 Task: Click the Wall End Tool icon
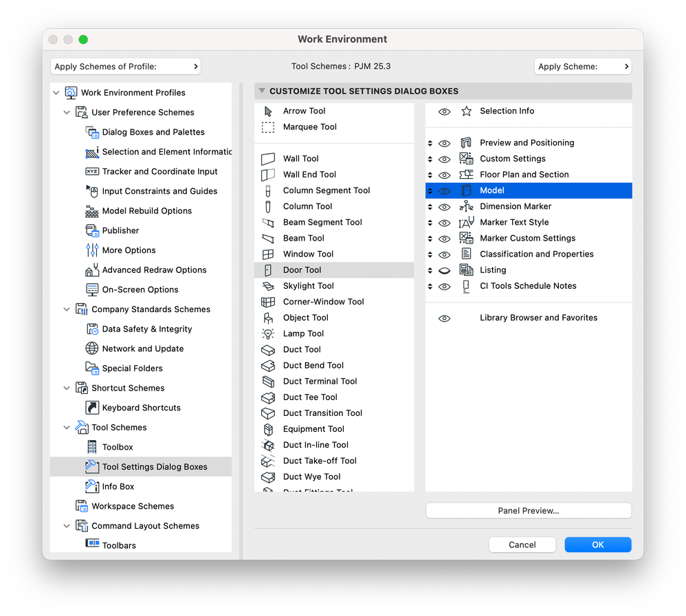[x=268, y=175]
